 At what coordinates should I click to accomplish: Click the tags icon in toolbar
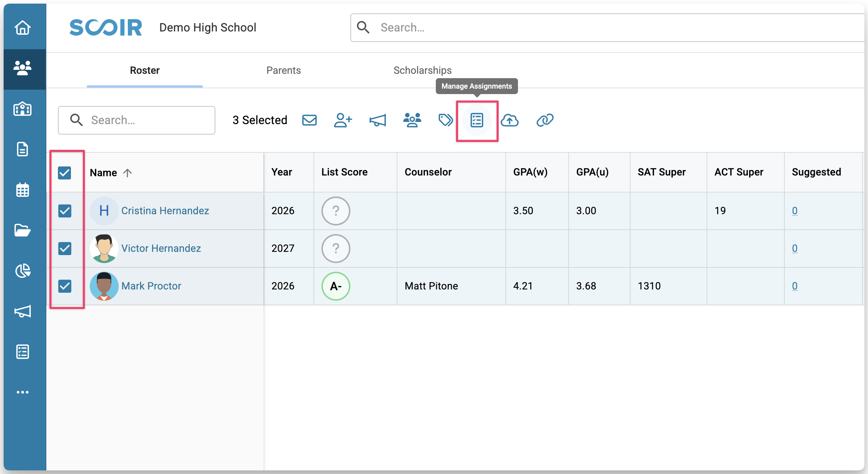(445, 120)
